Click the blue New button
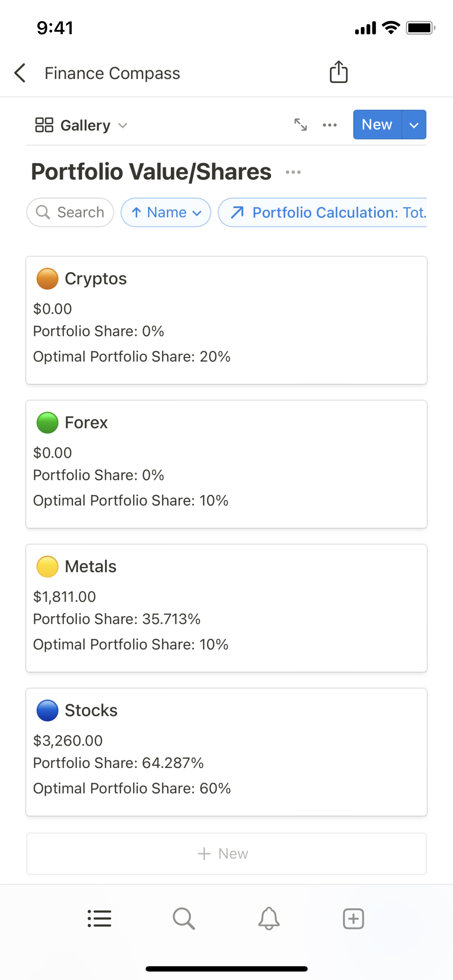The height and width of the screenshot is (980, 453). (377, 125)
